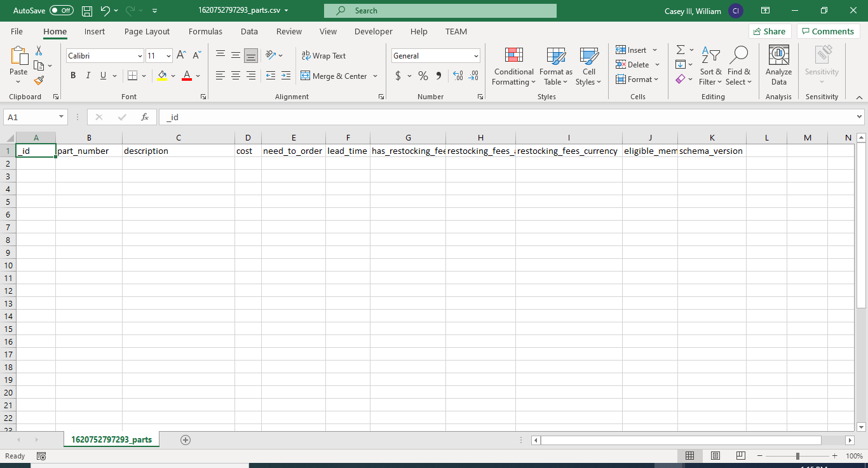Switch to the Formulas tab

pyautogui.click(x=205, y=31)
